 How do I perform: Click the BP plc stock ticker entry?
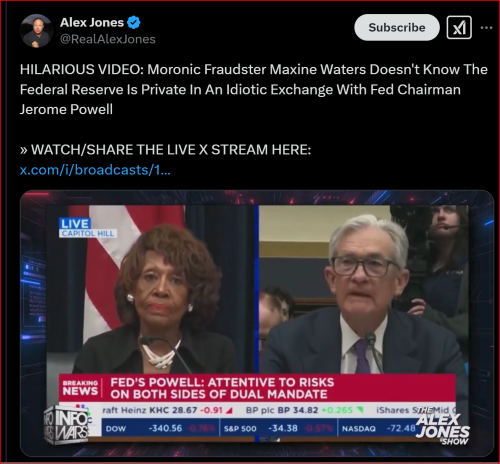[x=304, y=410]
